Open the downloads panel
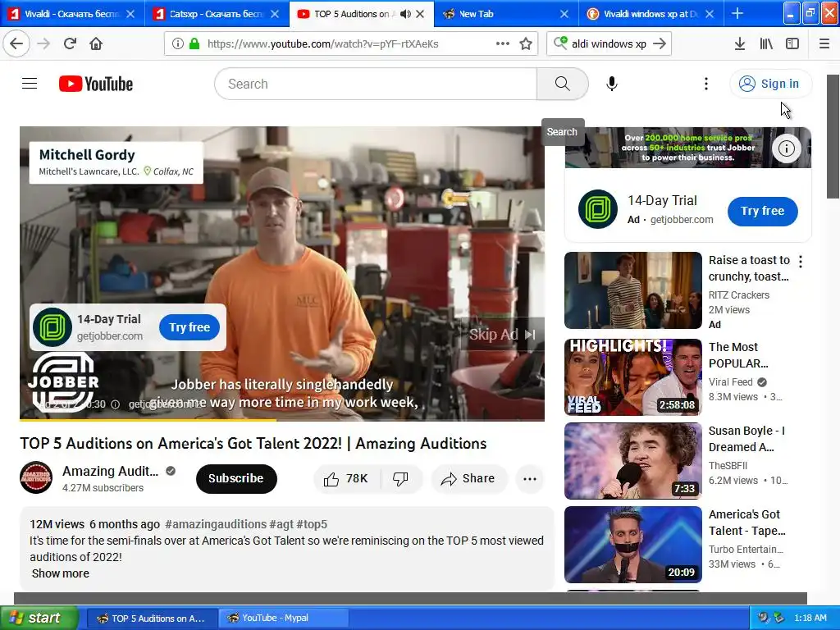This screenshot has width=840, height=630. coord(740,44)
